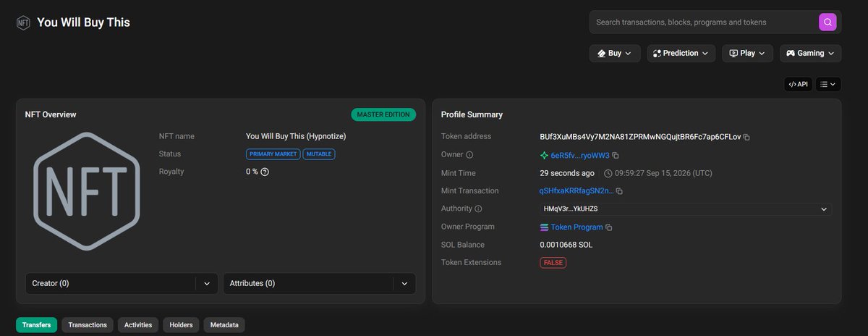Click the NFT logo icon beside page title
Screen dimensions: 868x336
click(x=23, y=22)
